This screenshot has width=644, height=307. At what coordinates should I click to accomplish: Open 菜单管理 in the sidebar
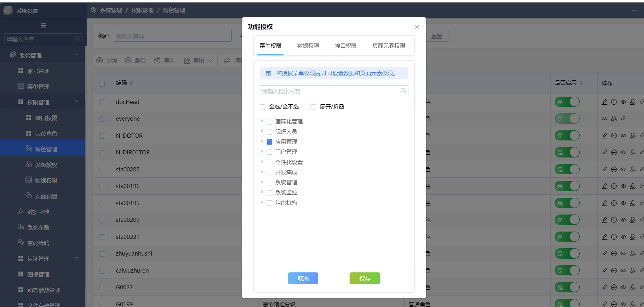pyautogui.click(x=42, y=87)
